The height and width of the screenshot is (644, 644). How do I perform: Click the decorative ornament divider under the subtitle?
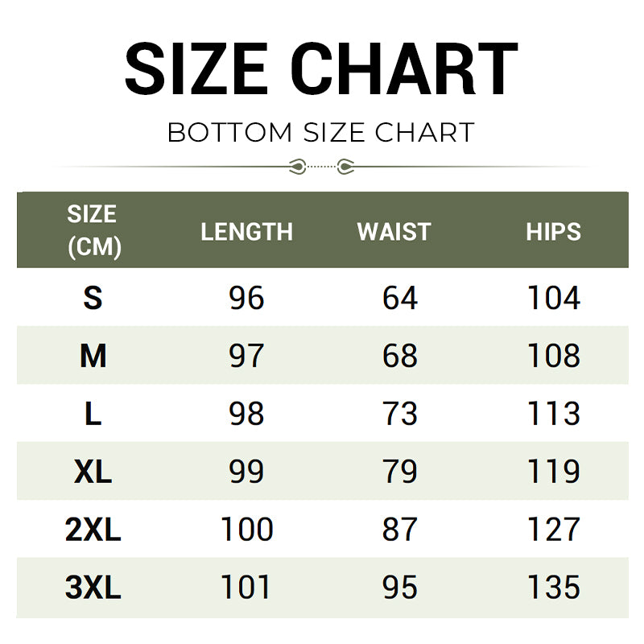coord(322,167)
